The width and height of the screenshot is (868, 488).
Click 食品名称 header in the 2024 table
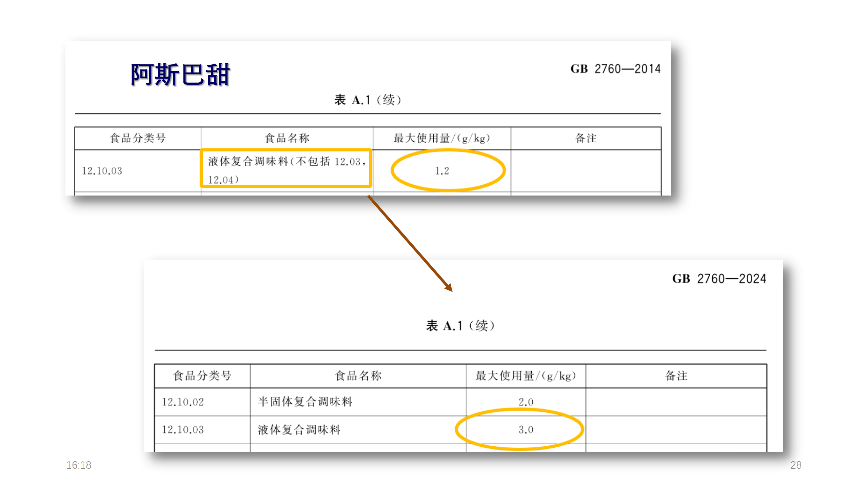click(x=358, y=376)
